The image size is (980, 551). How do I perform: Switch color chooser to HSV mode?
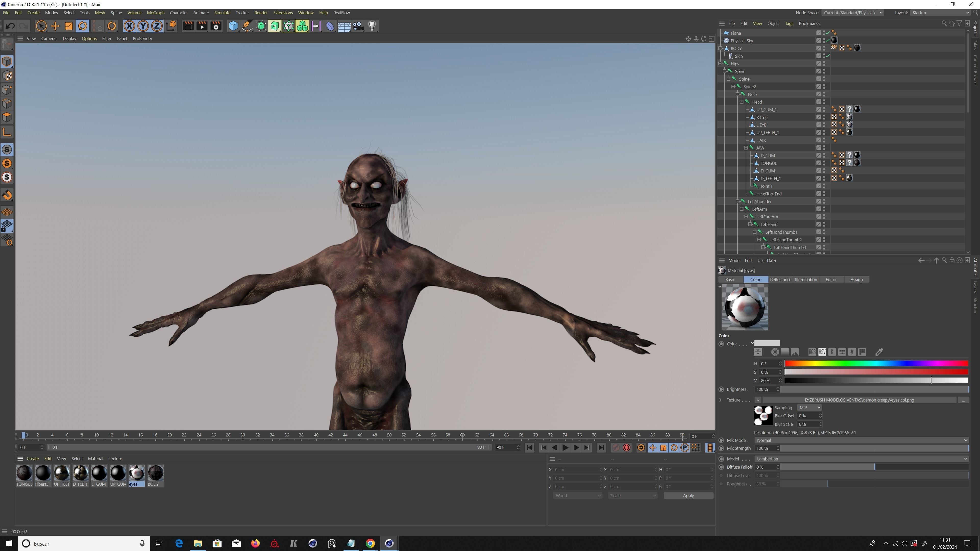822,352
